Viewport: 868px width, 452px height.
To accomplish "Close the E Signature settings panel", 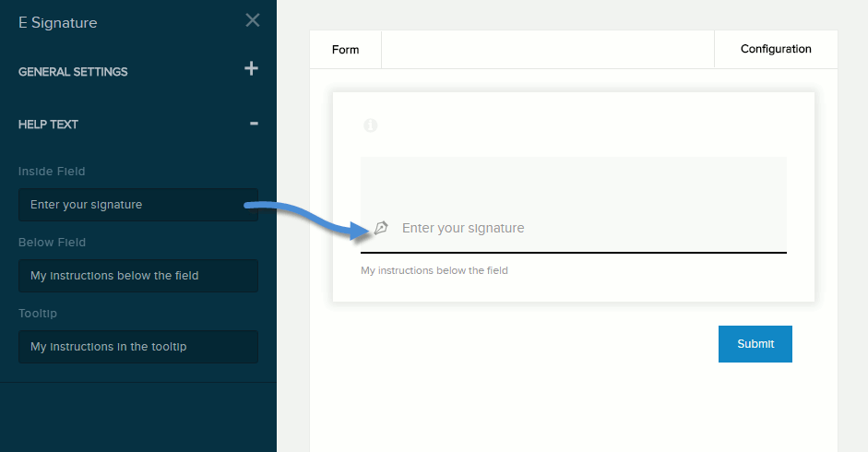I will (x=253, y=20).
